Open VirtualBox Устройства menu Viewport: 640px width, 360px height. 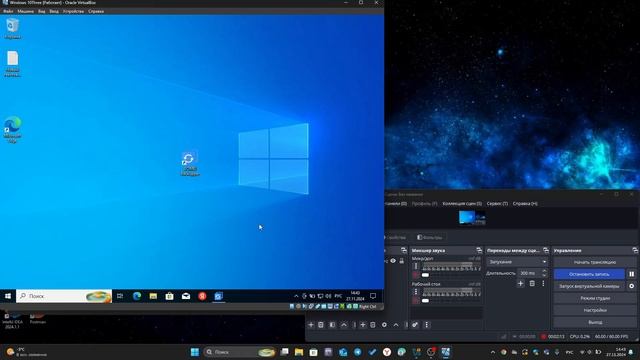[x=73, y=11]
